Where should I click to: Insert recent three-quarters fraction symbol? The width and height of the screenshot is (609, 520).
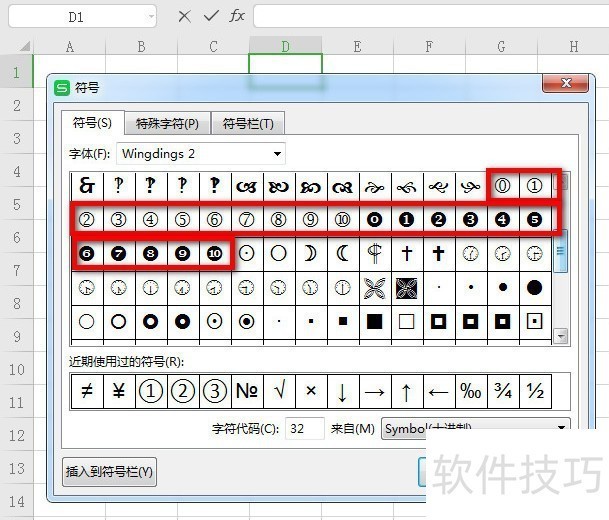[503, 391]
